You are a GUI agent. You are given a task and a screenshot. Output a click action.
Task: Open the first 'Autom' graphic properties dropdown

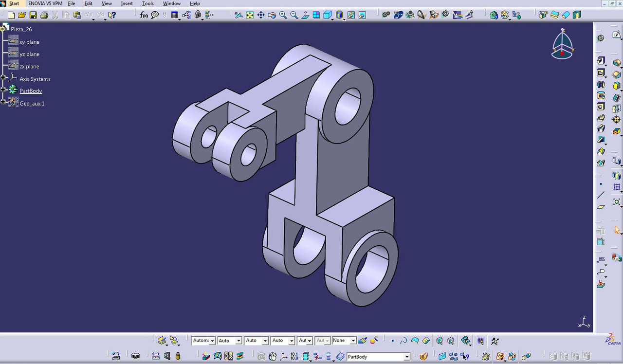(212, 341)
